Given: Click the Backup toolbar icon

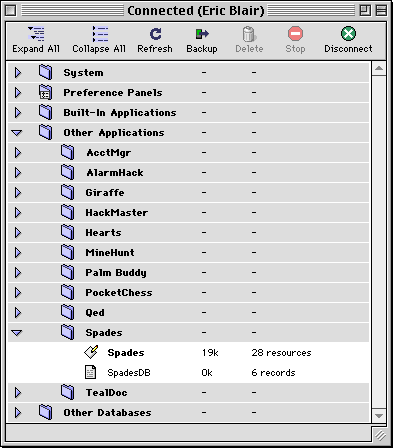Looking at the screenshot, I should coord(202,34).
